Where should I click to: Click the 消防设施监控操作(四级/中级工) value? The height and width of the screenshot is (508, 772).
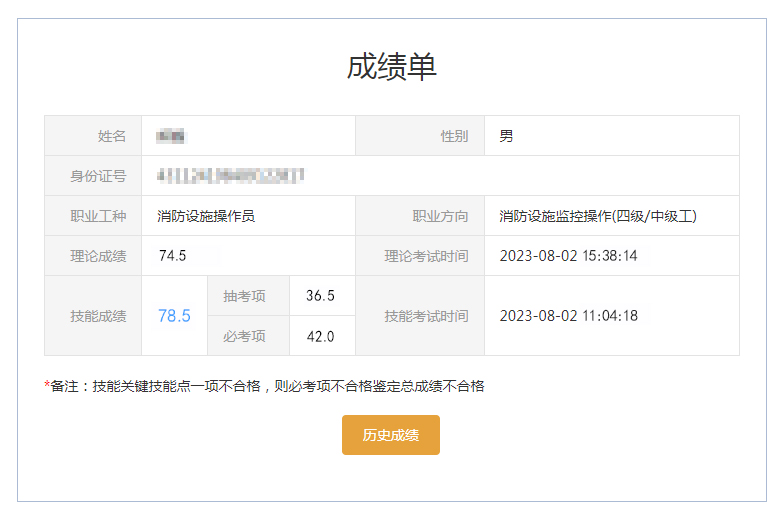click(598, 216)
